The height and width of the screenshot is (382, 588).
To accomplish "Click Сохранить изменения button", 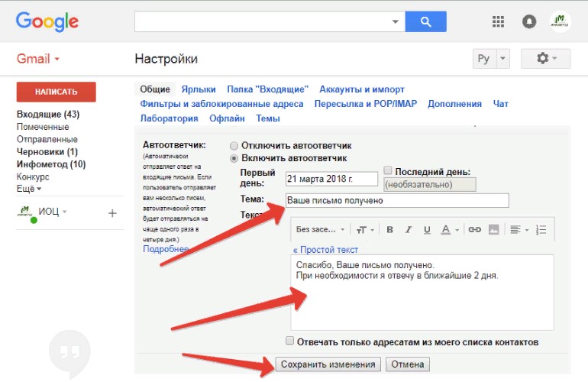I will point(328,364).
